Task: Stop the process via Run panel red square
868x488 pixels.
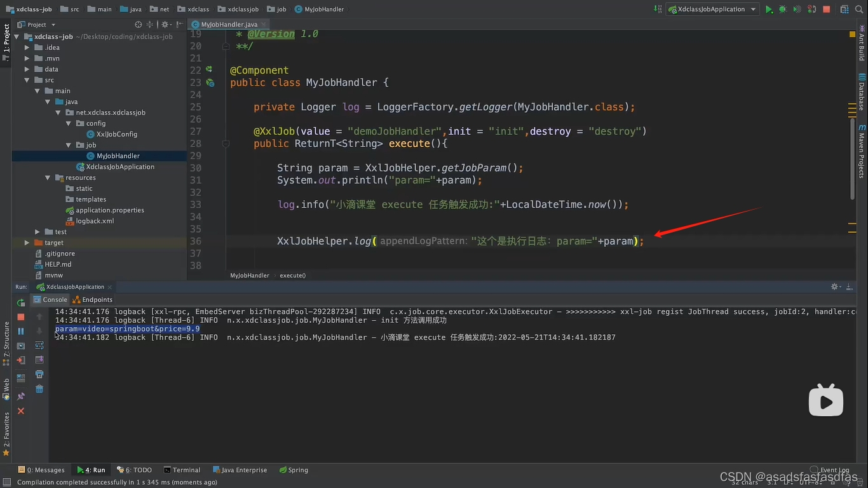Action: point(21,316)
